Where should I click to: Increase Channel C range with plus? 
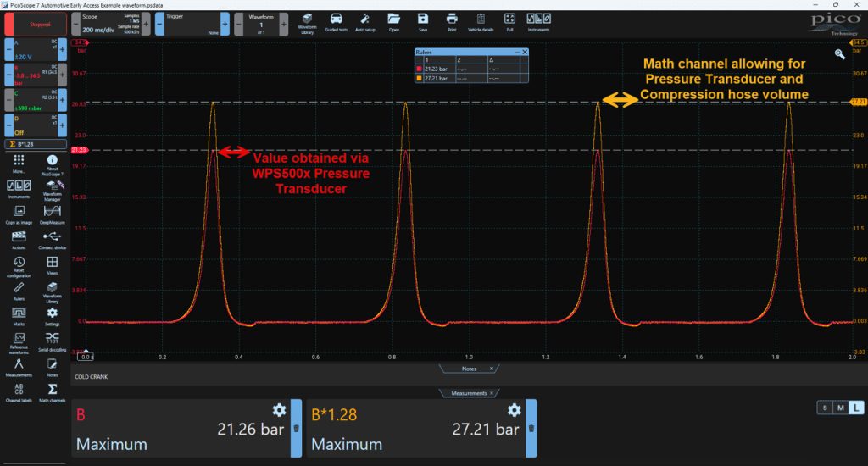(62, 101)
